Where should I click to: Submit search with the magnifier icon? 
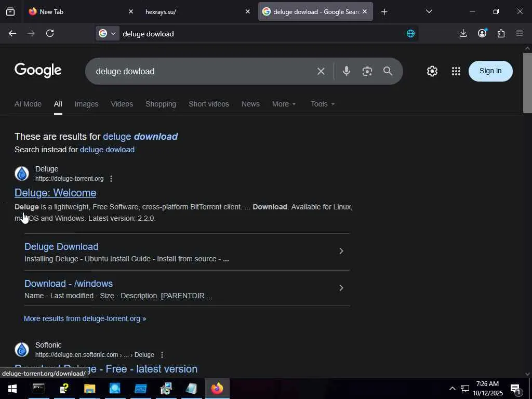pos(388,71)
